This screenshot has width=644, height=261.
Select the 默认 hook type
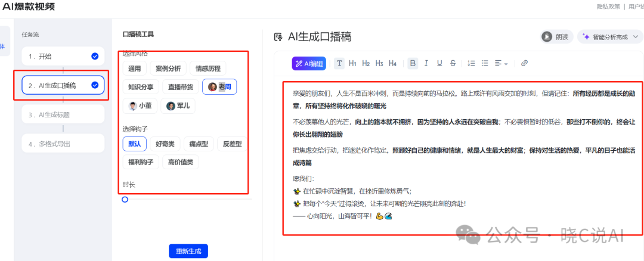134,144
